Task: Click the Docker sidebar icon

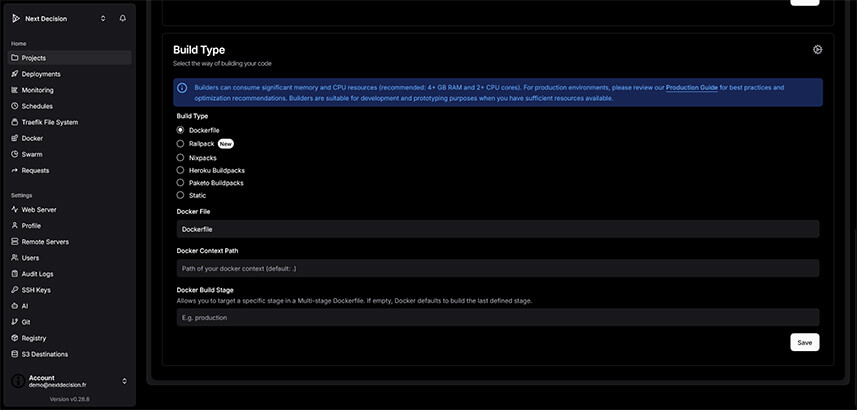Action: [x=15, y=138]
